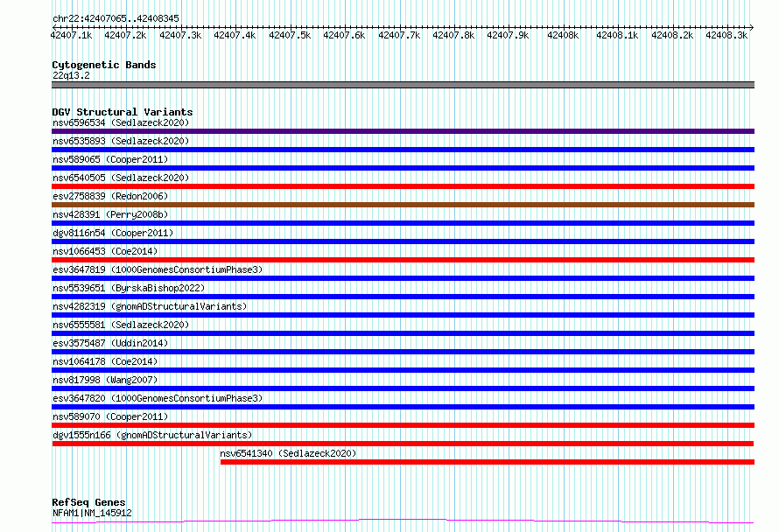
Task: Click the 42407.1k ruler tick label
Action: (71, 35)
